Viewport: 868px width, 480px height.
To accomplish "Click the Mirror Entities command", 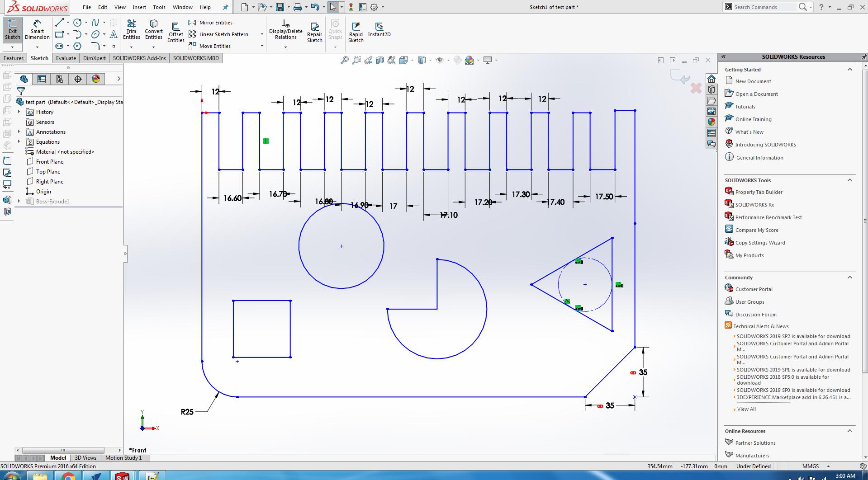I will tap(210, 23).
